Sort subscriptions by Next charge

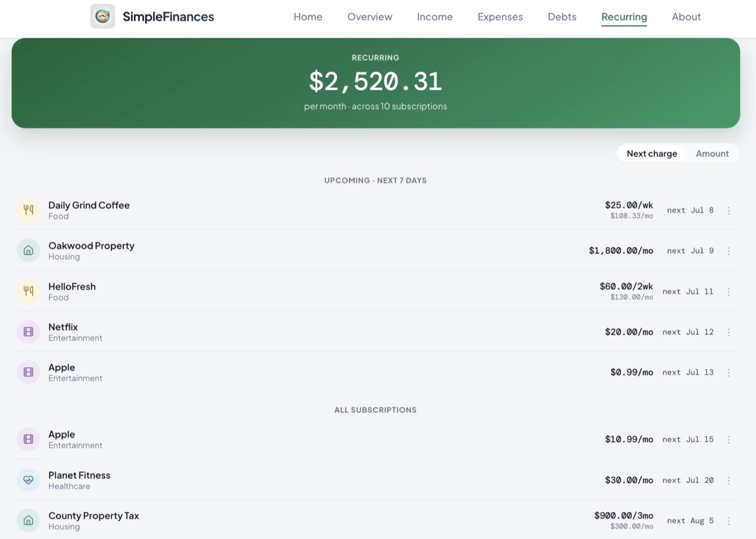(652, 153)
